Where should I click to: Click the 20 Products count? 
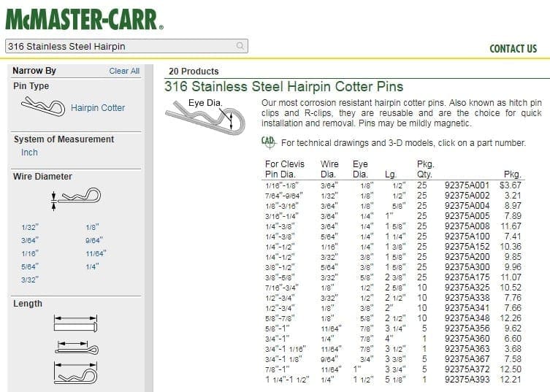tap(194, 72)
